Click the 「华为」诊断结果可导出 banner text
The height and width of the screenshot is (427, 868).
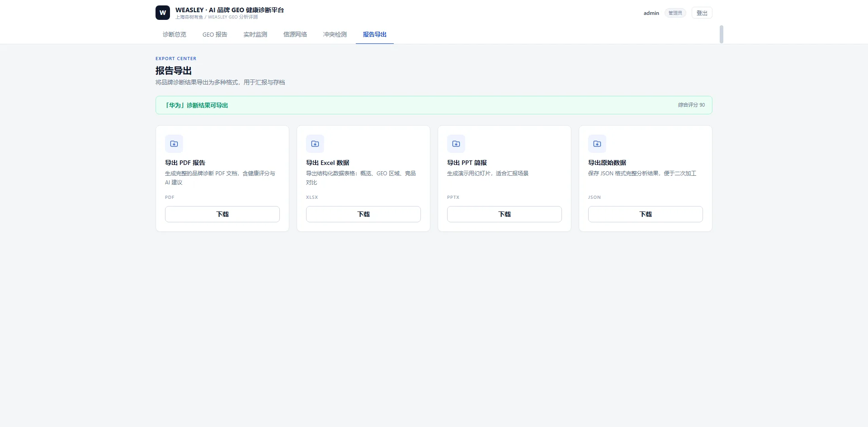[196, 105]
